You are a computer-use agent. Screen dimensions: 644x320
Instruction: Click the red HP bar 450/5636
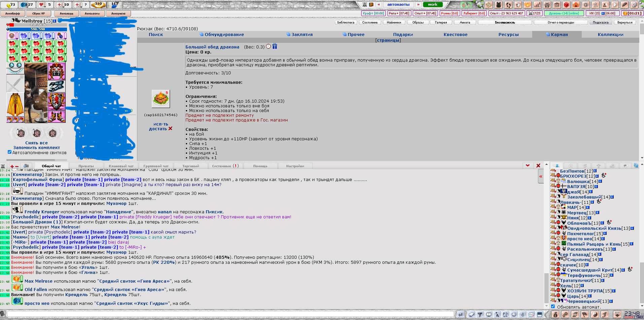pyautogui.click(x=38, y=25)
